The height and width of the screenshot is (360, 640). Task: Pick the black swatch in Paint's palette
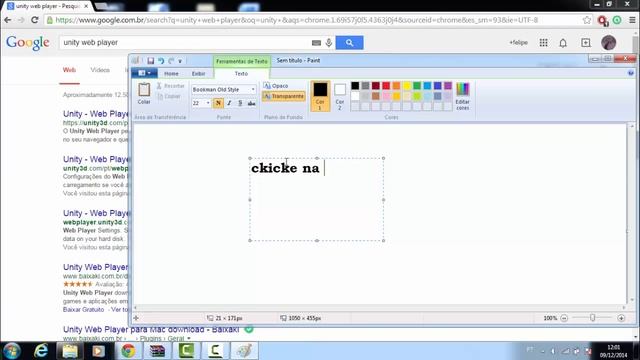(x=355, y=85)
